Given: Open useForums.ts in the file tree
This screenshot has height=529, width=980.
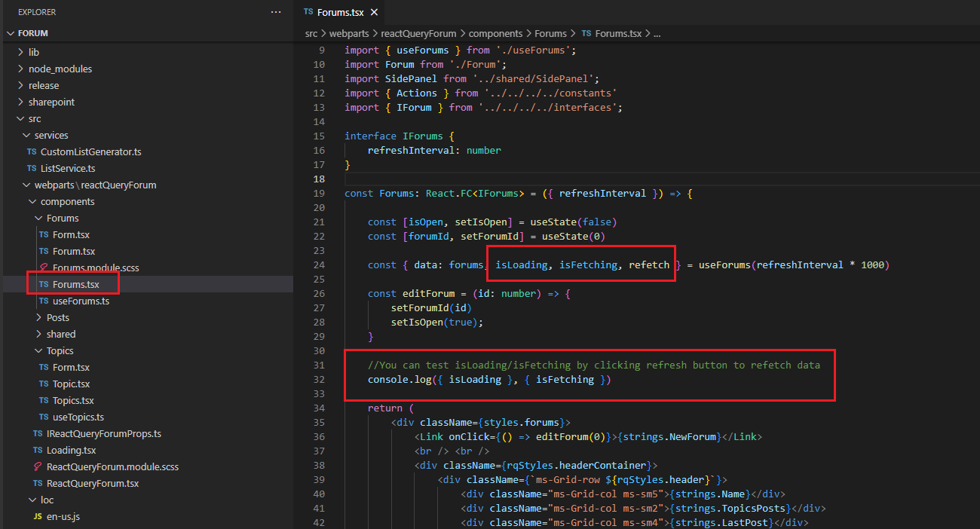Looking at the screenshot, I should pyautogui.click(x=81, y=301).
